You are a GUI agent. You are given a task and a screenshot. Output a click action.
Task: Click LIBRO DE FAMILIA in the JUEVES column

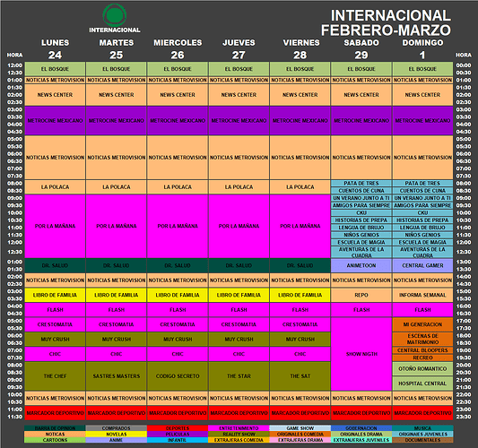239,295
